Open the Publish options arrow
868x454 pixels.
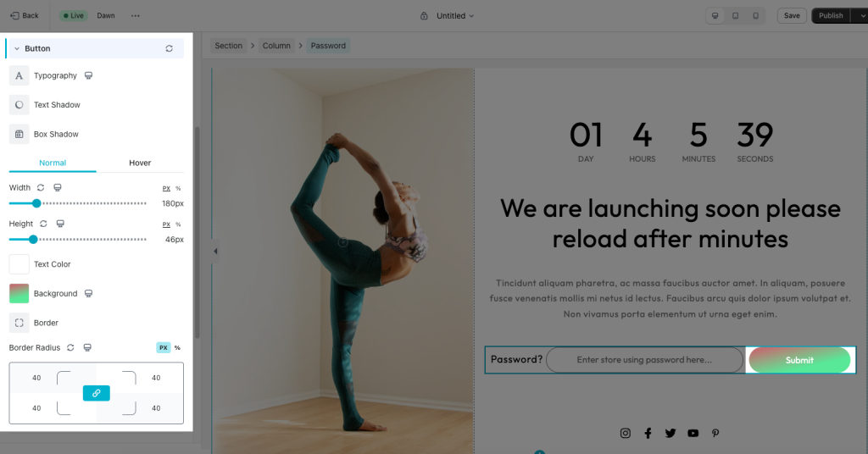(861, 15)
